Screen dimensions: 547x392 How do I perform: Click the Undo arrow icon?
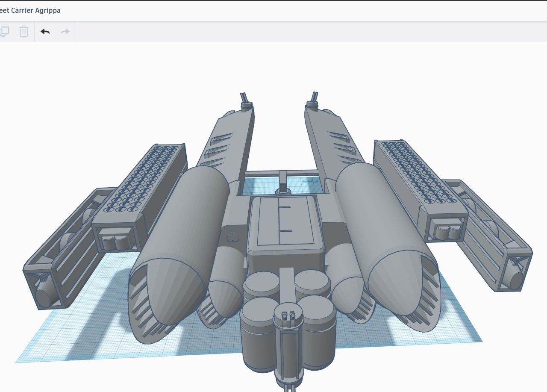pos(45,32)
